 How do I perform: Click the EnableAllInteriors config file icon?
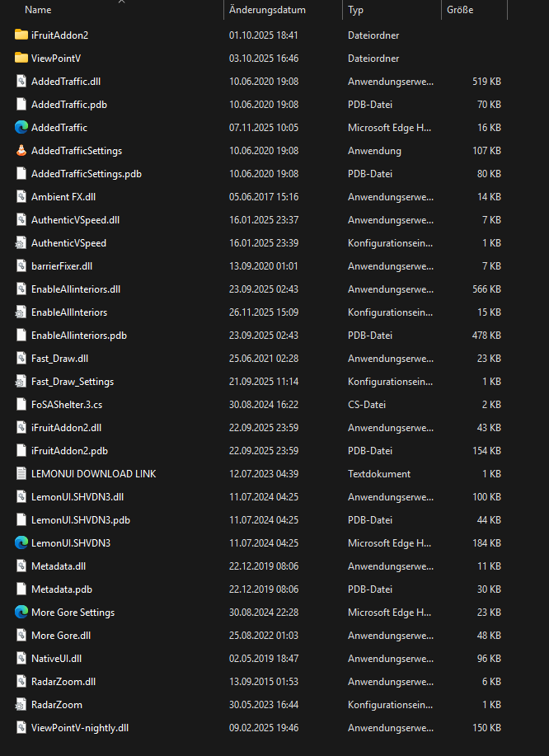pos(21,312)
